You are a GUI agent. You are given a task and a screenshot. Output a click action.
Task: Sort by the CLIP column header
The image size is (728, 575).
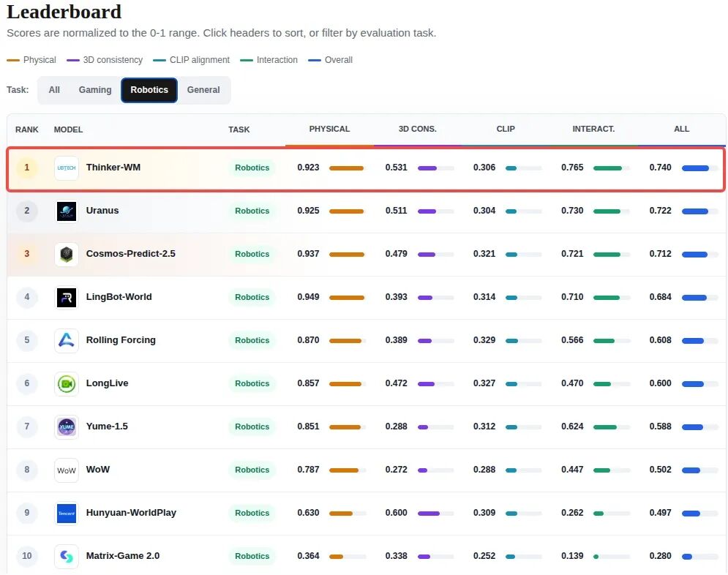(x=506, y=129)
